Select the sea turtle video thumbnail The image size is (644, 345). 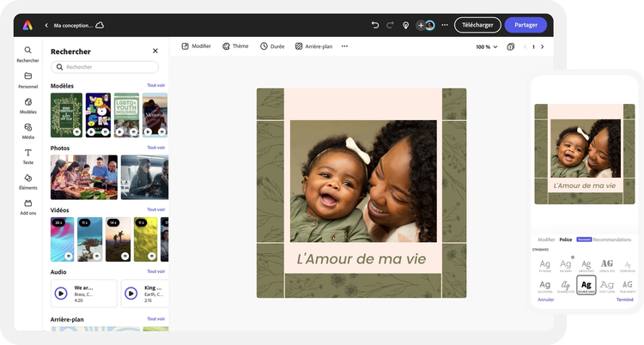(x=90, y=239)
